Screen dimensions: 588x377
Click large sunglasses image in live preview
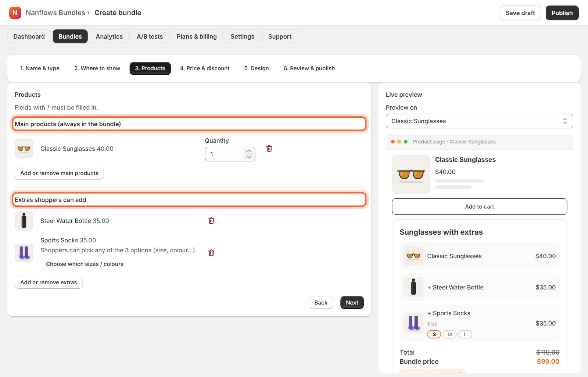tap(411, 174)
